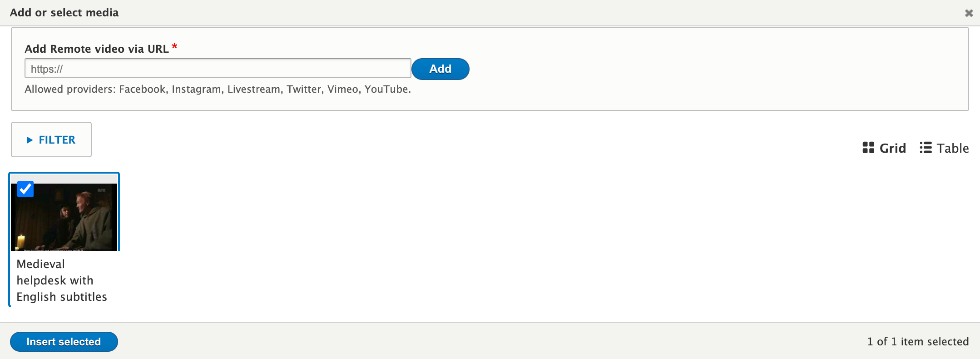Viewport: 980px width, 359px height.
Task: Expand the FILTER disclosure triangle
Action: tap(30, 140)
